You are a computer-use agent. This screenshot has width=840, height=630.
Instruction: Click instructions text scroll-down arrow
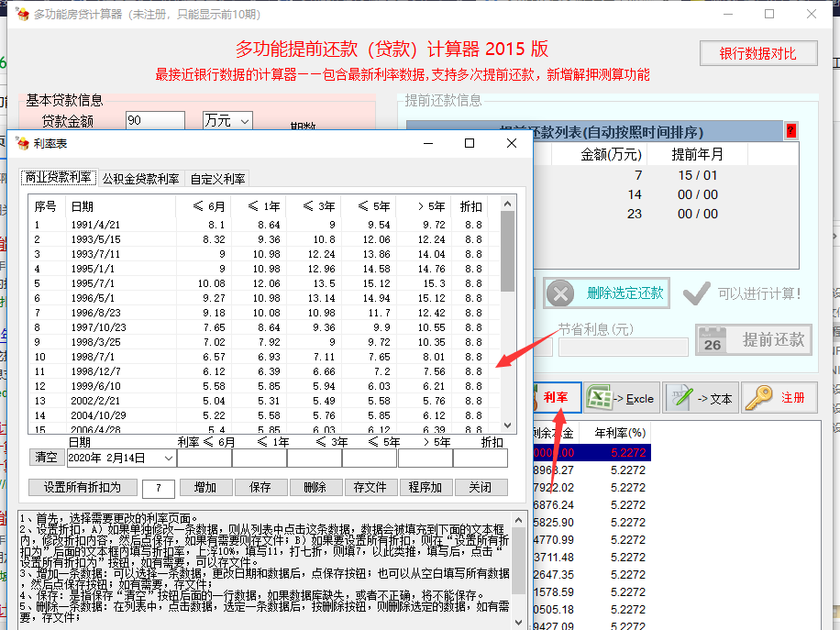point(518,622)
